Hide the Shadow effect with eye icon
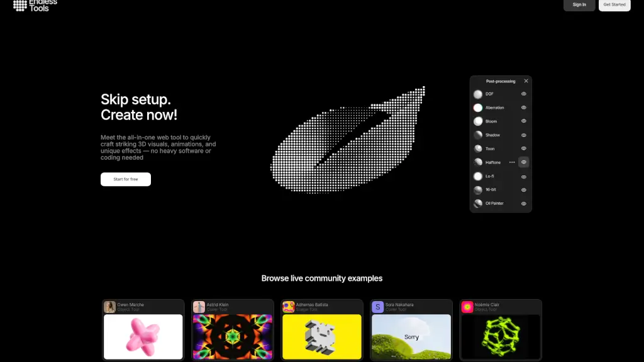This screenshot has width=644, height=362. pos(523,135)
